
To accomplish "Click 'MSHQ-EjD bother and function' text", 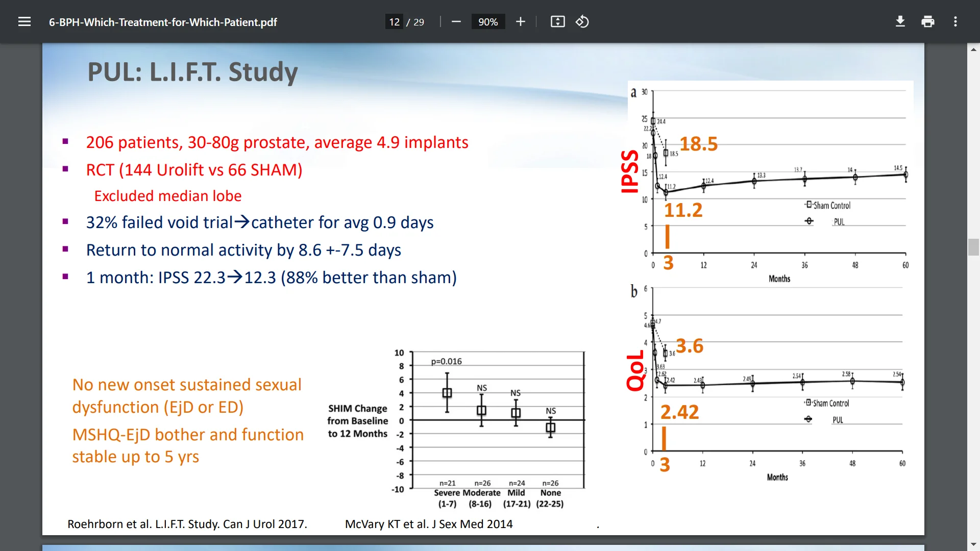I will tap(188, 435).
